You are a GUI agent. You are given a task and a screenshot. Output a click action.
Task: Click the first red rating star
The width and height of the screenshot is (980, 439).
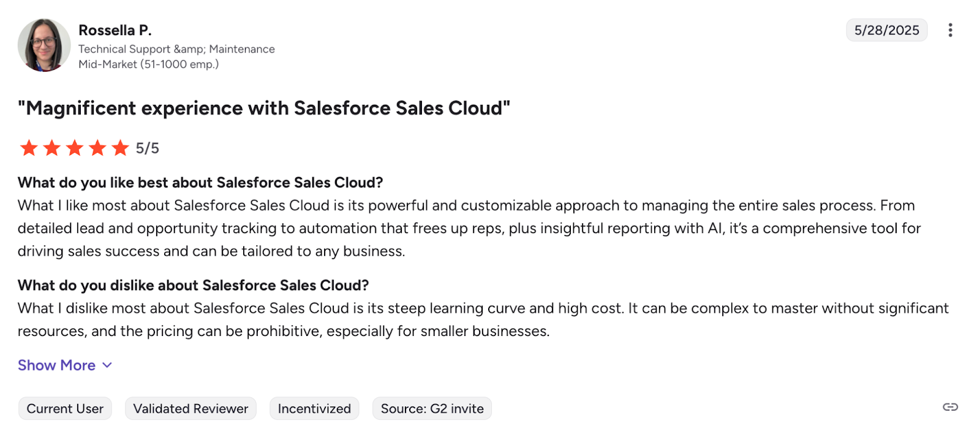click(x=29, y=147)
